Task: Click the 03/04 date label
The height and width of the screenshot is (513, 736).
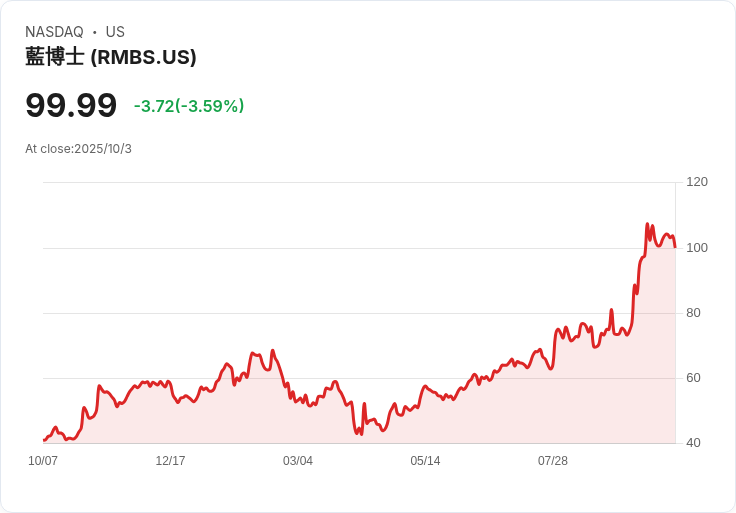Action: click(298, 461)
